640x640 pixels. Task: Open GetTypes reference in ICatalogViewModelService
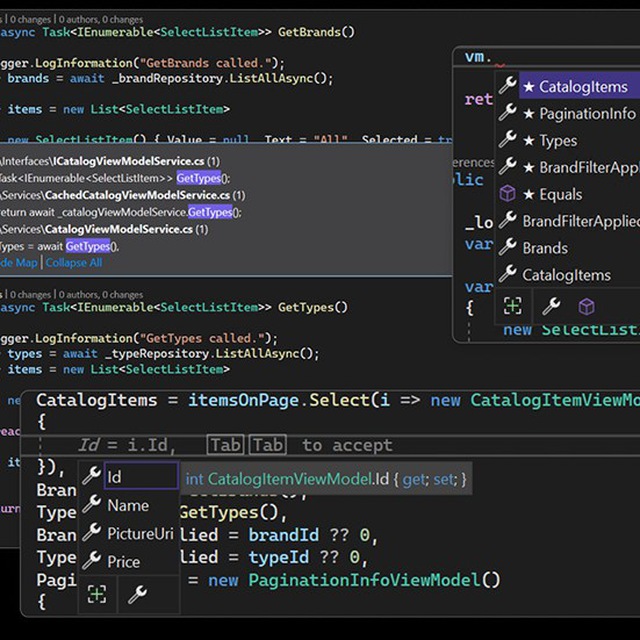point(199,178)
